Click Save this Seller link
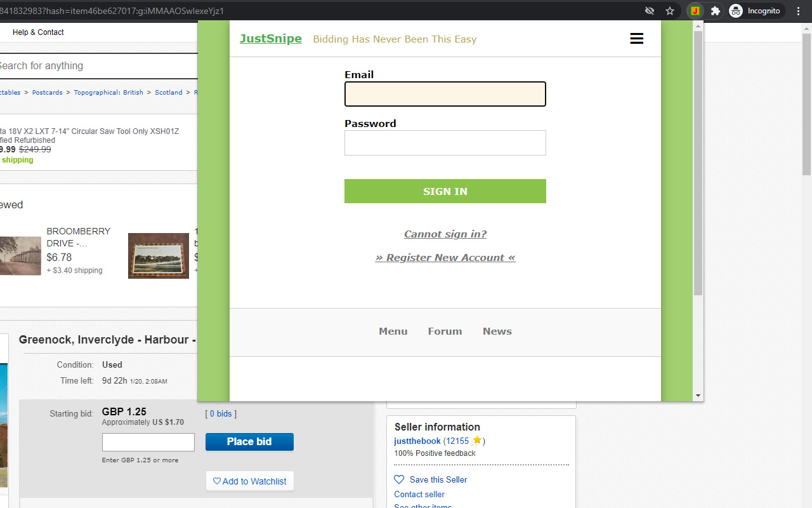The image size is (812, 508). point(438,479)
